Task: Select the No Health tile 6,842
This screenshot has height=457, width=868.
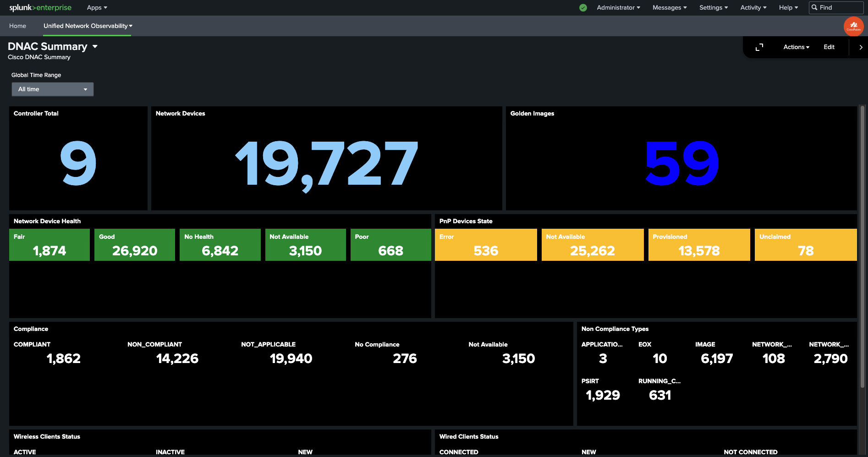Action: pyautogui.click(x=220, y=245)
